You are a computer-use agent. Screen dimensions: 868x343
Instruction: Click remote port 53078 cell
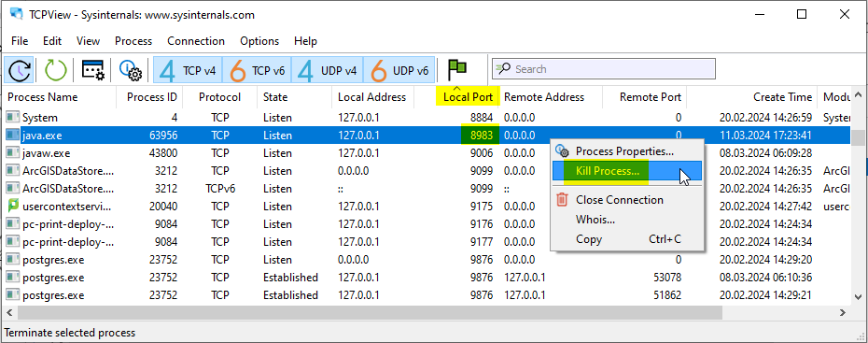(667, 277)
